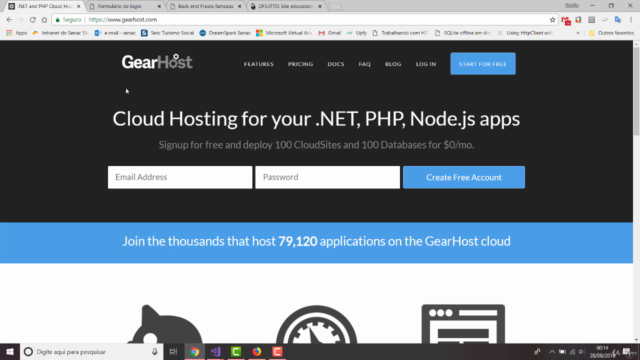Screen dimensions: 640x360
Task: Open the FEATURES menu item
Action: tap(259, 64)
